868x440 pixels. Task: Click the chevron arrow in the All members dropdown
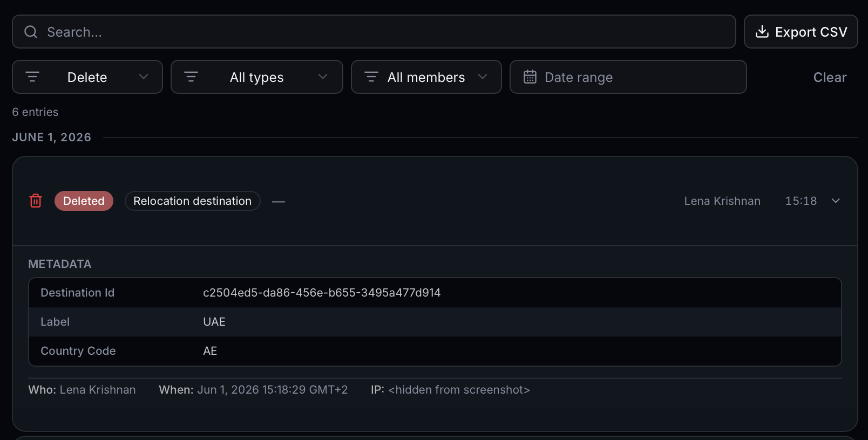483,77
